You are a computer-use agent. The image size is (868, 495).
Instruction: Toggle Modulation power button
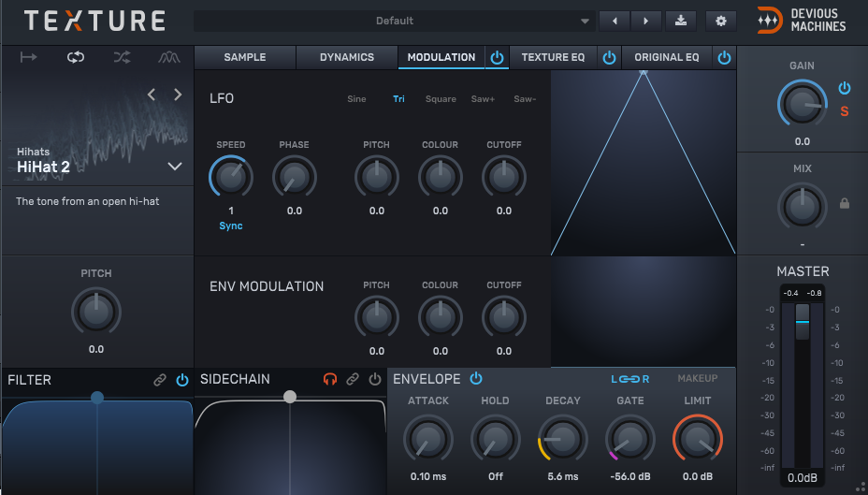497,58
